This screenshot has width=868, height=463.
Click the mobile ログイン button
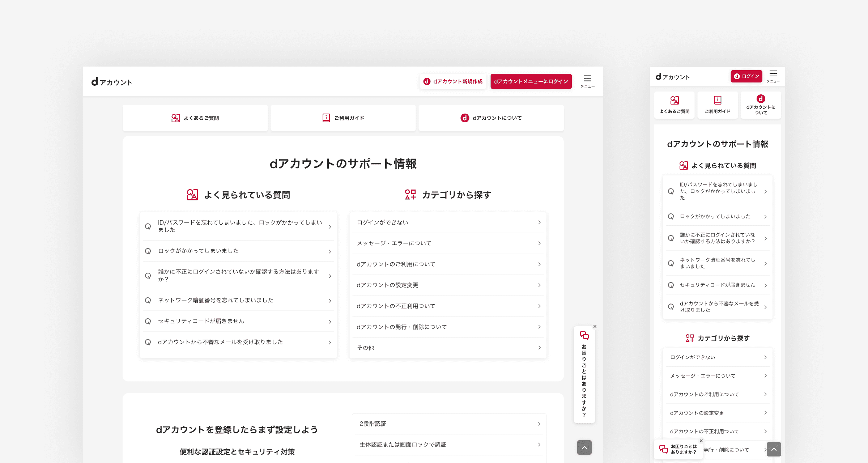(x=746, y=76)
